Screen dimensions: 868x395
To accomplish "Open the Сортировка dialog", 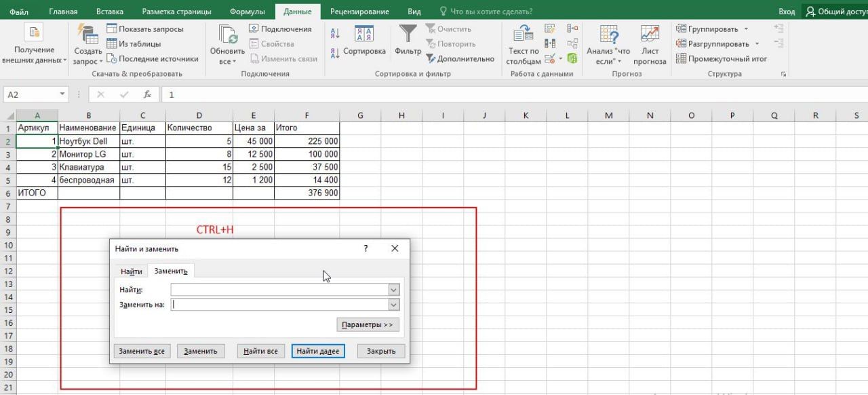I will tap(364, 41).
